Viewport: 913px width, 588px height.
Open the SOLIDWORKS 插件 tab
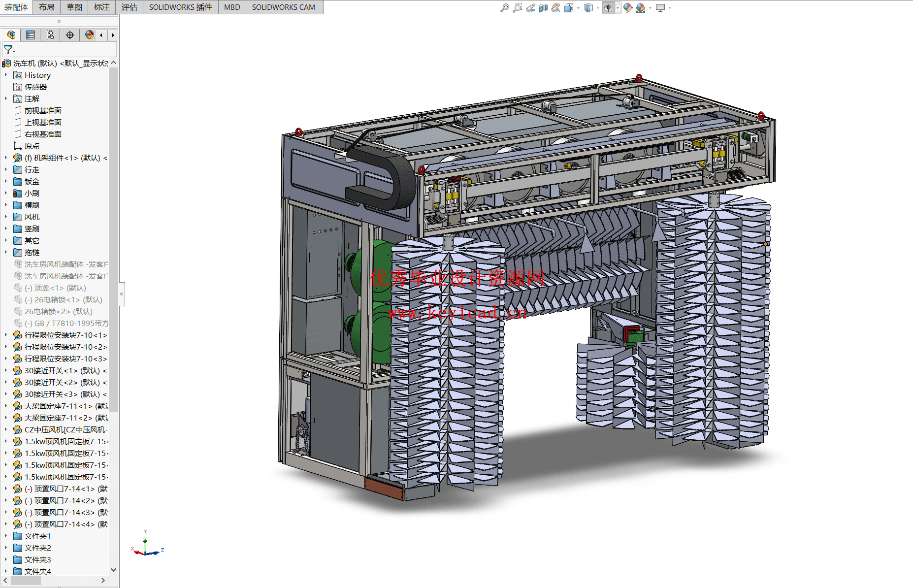pyautogui.click(x=181, y=7)
